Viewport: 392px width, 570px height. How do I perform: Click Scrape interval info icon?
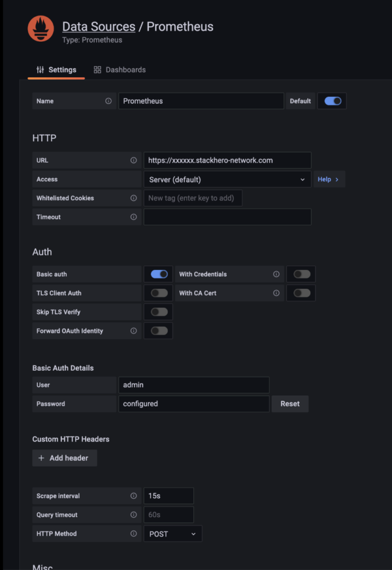(x=134, y=496)
